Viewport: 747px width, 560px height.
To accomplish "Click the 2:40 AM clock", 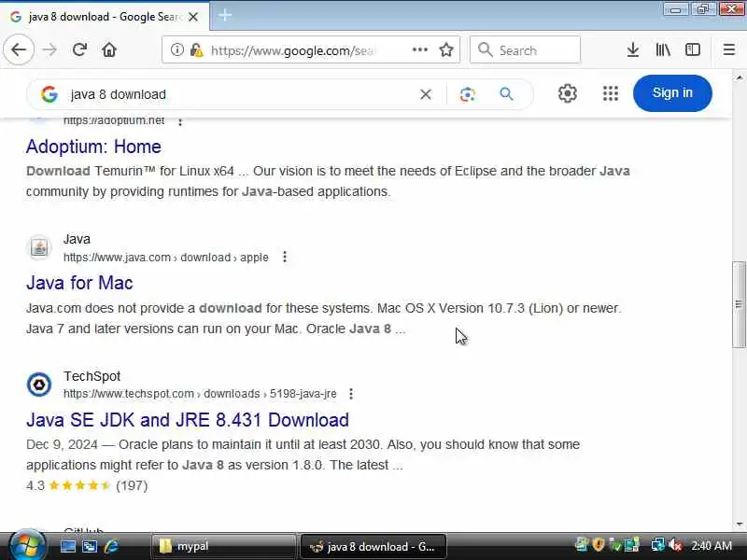I will click(712, 546).
